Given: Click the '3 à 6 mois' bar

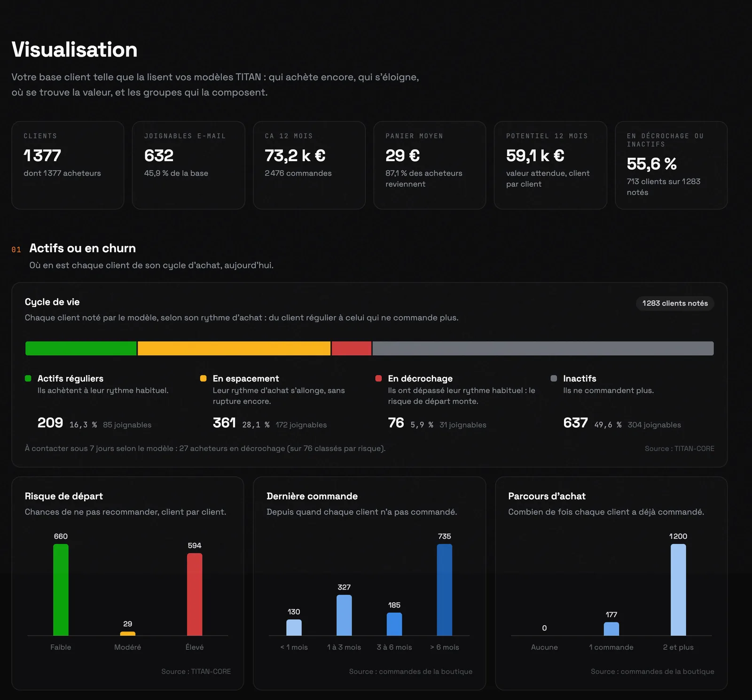Looking at the screenshot, I should coord(394,624).
